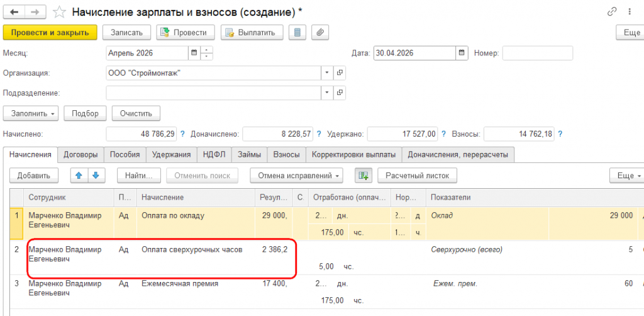Screen dimensions: 644x316
Task: Click the Взносы total 14 762,18
Action: [x=519, y=134]
